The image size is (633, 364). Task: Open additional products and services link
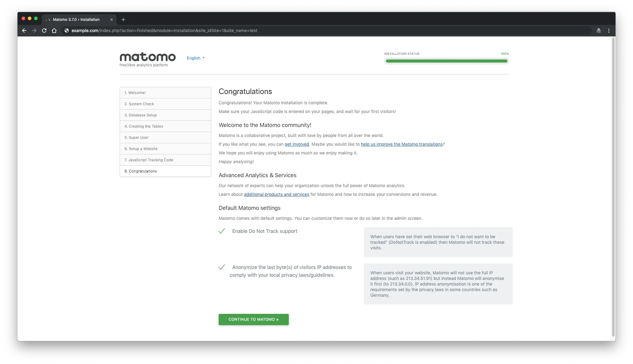pos(276,194)
